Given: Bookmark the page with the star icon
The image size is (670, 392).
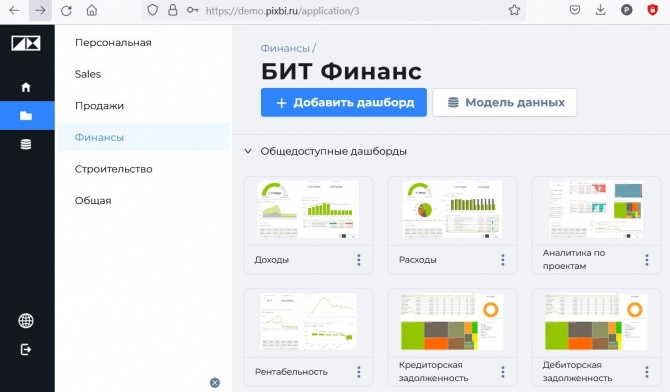Looking at the screenshot, I should click(514, 10).
